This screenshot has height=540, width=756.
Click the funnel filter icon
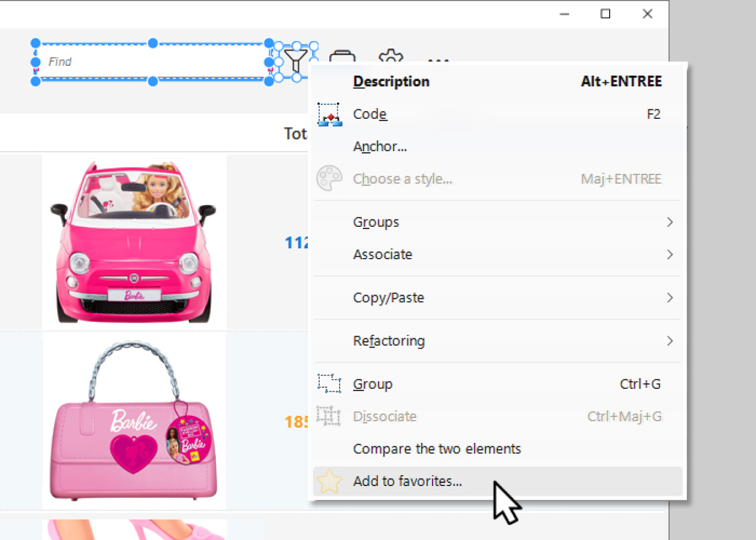[296, 61]
